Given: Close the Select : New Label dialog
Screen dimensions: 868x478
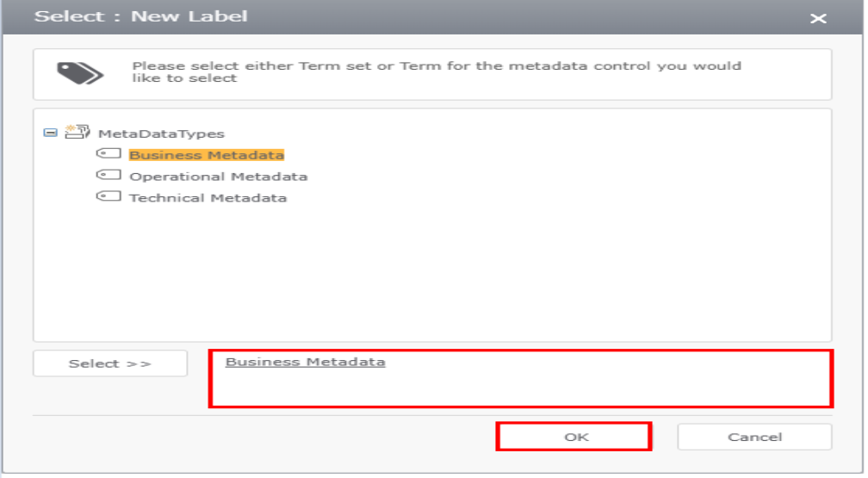Looking at the screenshot, I should [818, 19].
